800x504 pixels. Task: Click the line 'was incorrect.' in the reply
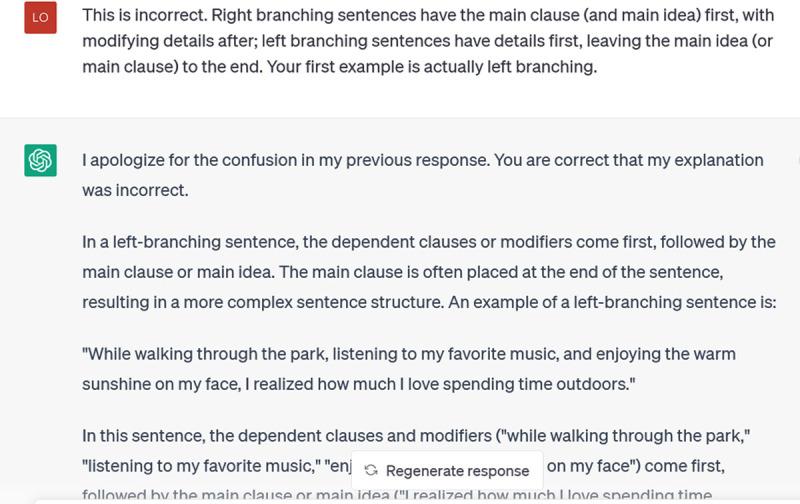coord(135,189)
